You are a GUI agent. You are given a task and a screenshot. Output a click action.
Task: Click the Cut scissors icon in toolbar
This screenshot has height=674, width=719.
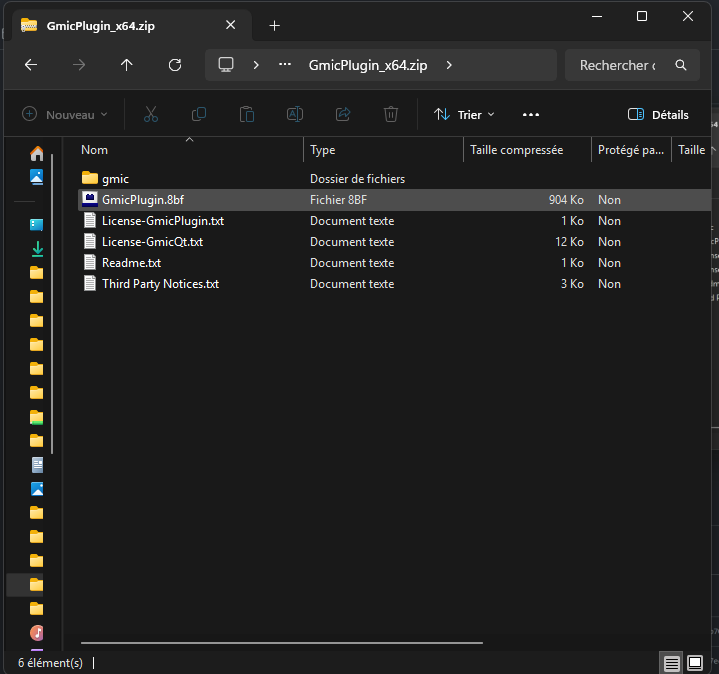151,115
